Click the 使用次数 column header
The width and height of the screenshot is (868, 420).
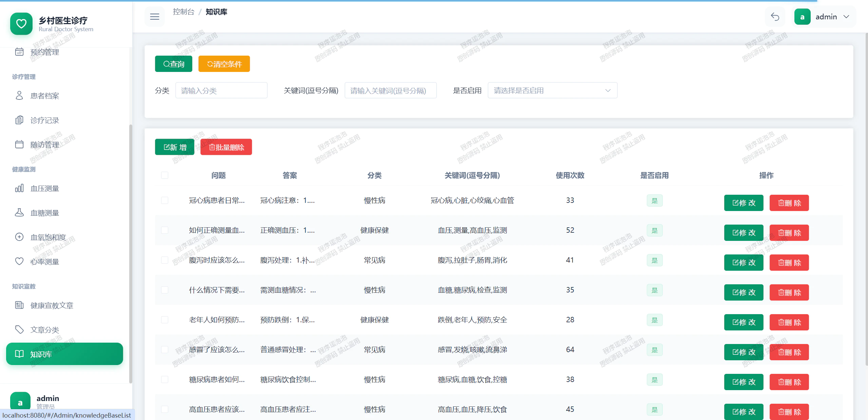pos(570,175)
